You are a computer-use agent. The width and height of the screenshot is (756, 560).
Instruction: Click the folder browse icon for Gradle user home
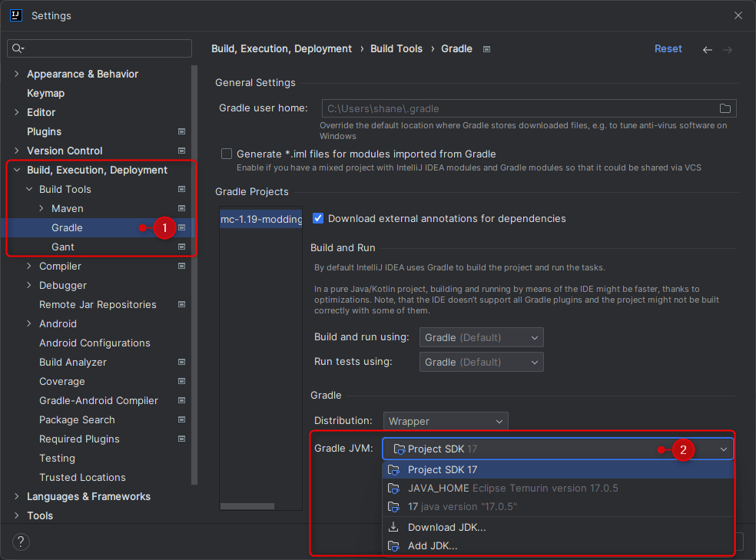click(x=724, y=108)
